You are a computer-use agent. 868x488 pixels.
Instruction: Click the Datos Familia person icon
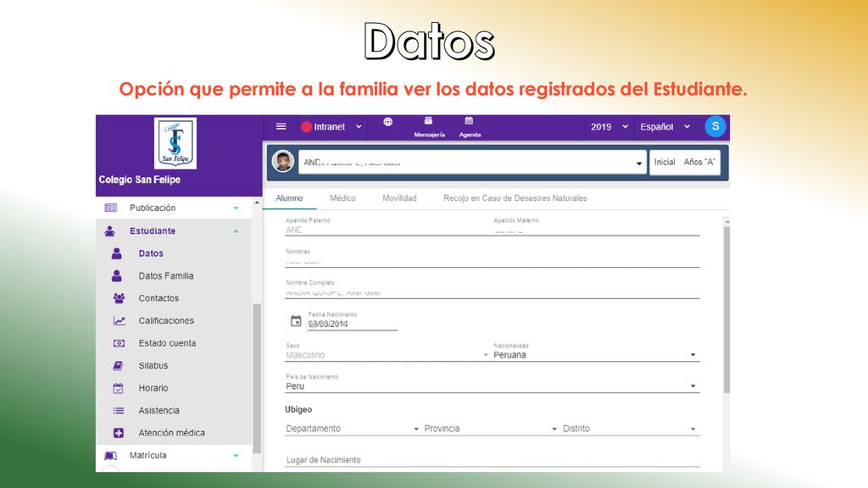116,275
